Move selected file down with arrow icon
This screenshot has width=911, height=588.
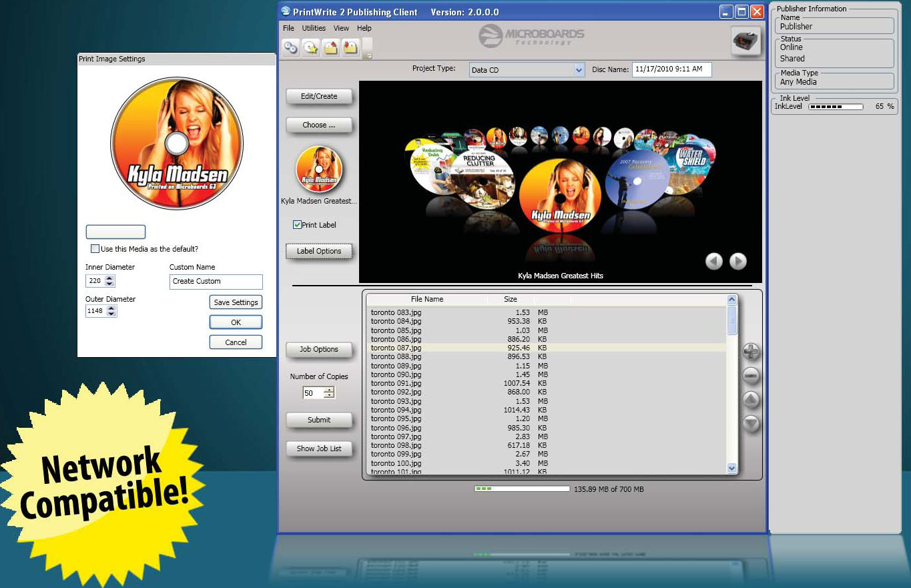pyautogui.click(x=751, y=423)
